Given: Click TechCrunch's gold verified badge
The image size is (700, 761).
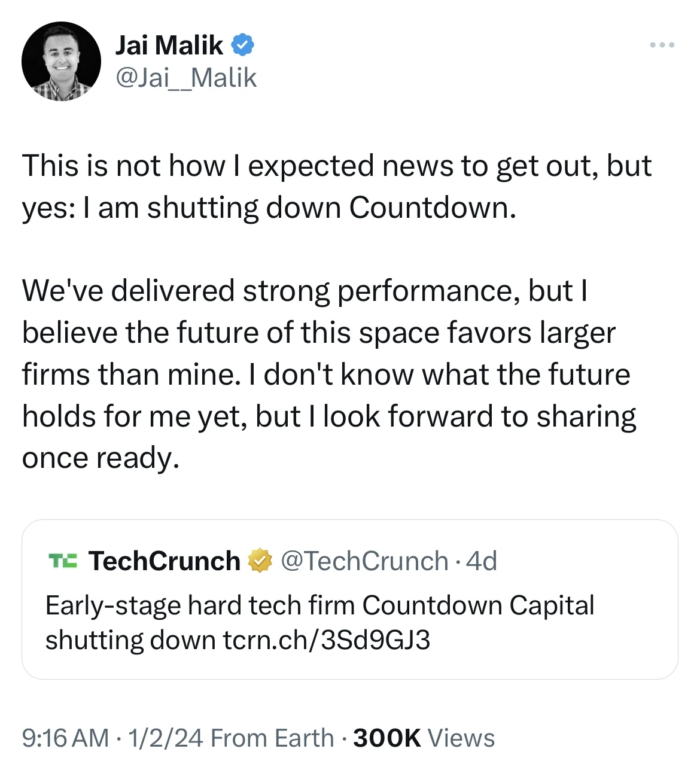Looking at the screenshot, I should click(x=260, y=561).
